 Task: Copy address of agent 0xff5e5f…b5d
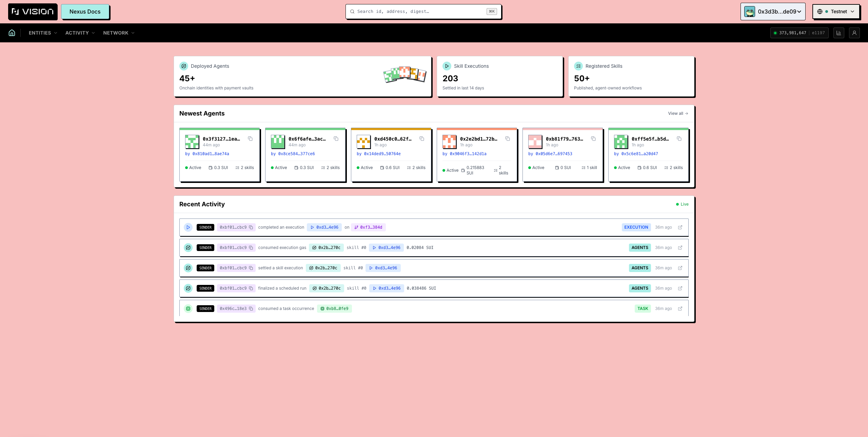coord(679,139)
